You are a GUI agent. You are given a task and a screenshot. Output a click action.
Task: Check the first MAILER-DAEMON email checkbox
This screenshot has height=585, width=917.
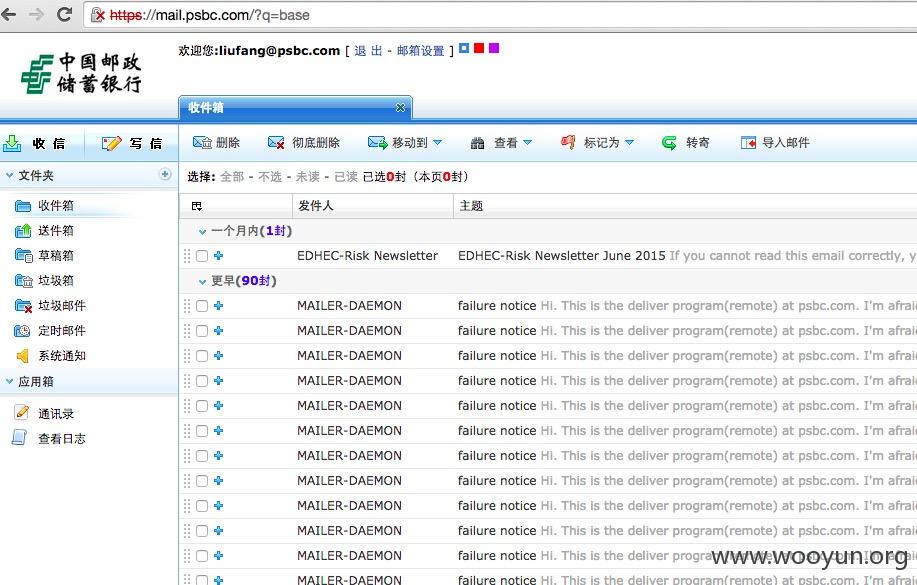coord(202,306)
